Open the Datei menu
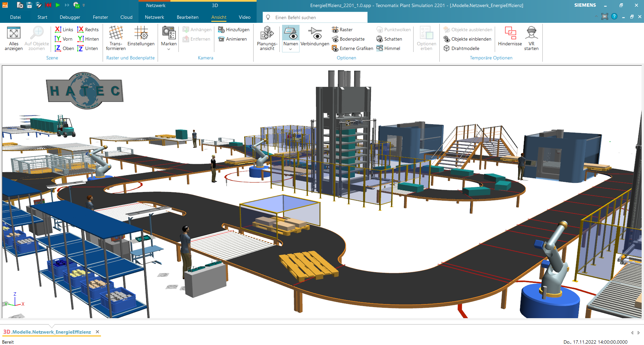Screen dimensions: 644x345 coord(15,17)
